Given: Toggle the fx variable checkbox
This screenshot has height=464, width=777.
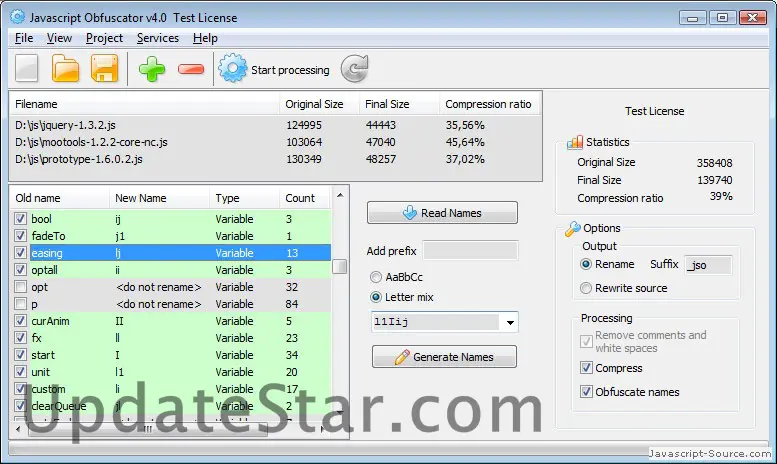Looking at the screenshot, I should pyautogui.click(x=20, y=338).
